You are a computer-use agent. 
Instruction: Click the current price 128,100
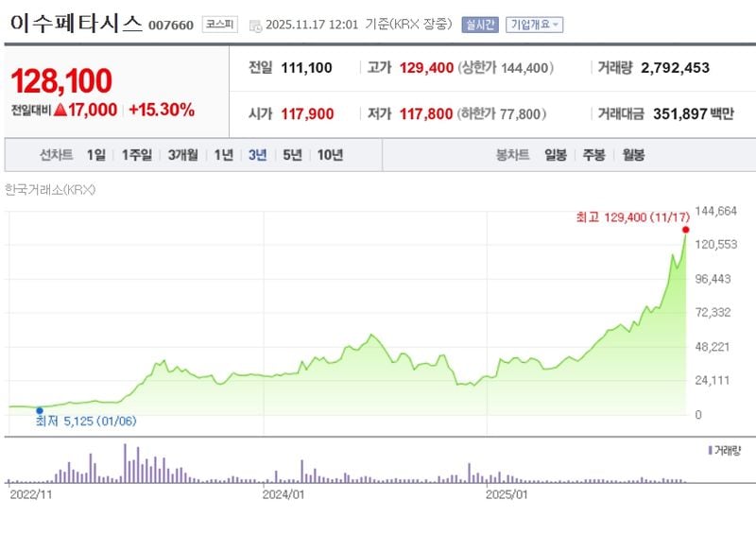coord(61,81)
